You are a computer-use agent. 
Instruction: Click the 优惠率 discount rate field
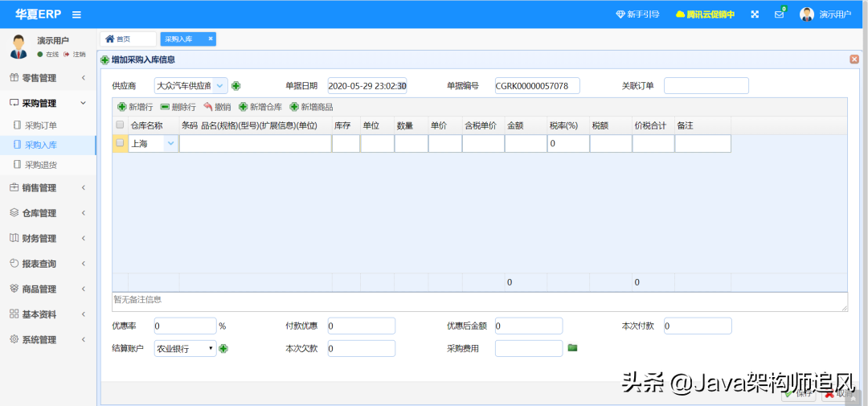point(185,326)
